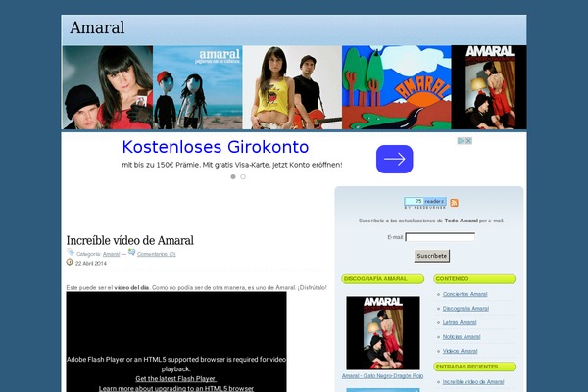Click the colorful Amaral sunrise artwork in banner
This screenshot has height=392, width=588.
click(x=396, y=87)
